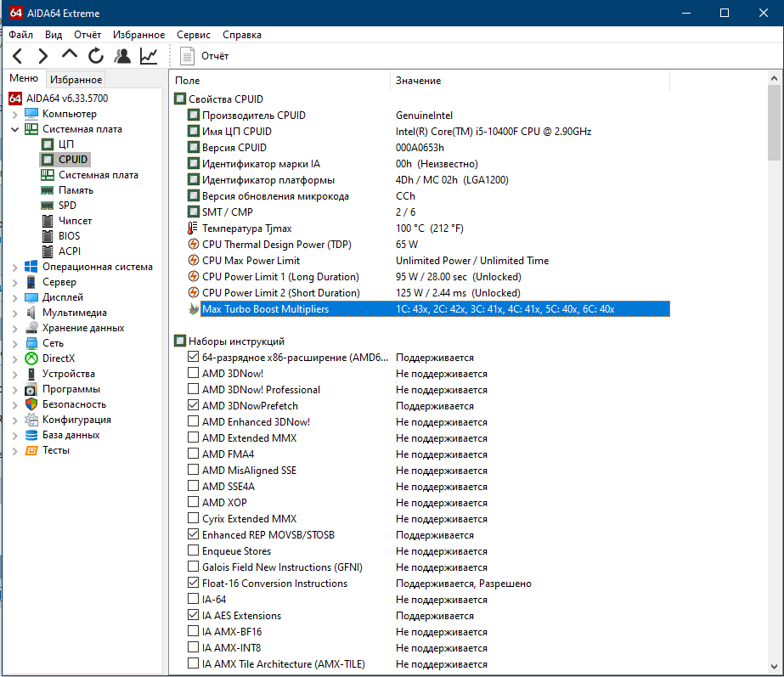Expand the Дисплей tree node
This screenshot has width=784, height=677.
[15, 298]
